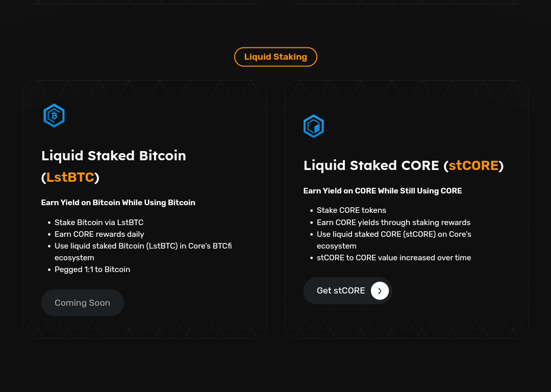Click 'Stake Bitcoin via LstBTC' bullet
The image size is (551, 392).
pos(99,223)
